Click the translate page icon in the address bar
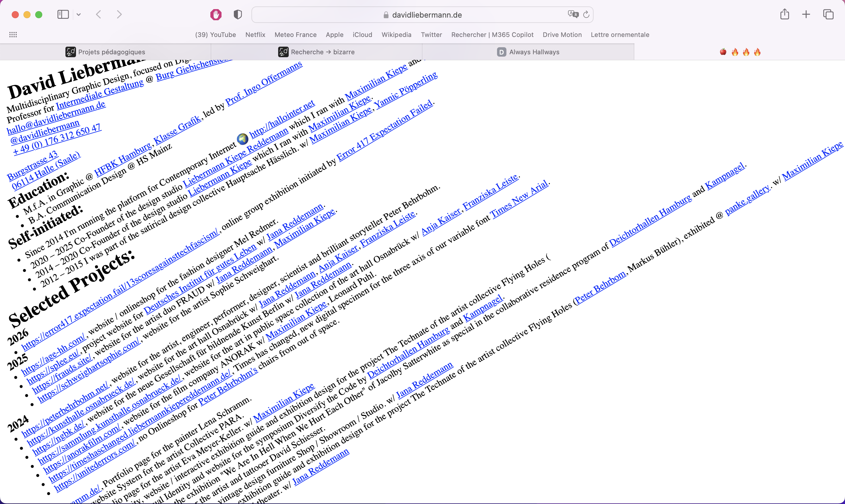Screen dimensions: 845x504 coord(573,14)
